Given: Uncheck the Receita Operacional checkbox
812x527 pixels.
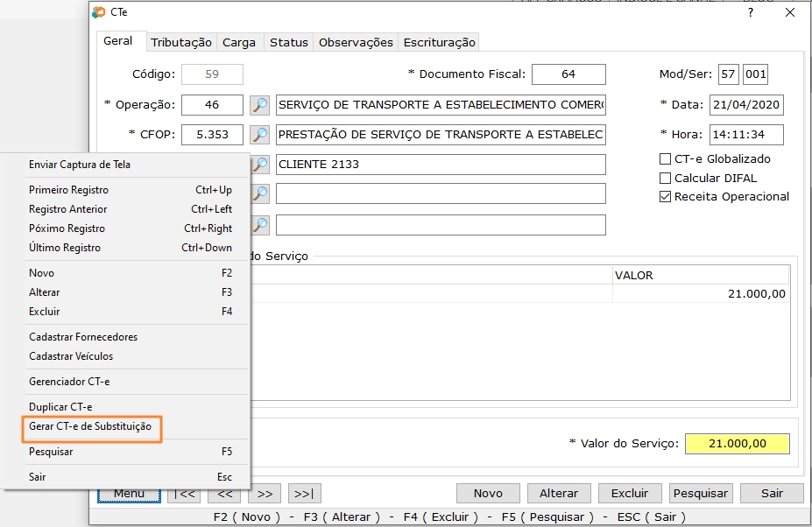Looking at the screenshot, I should (x=665, y=197).
